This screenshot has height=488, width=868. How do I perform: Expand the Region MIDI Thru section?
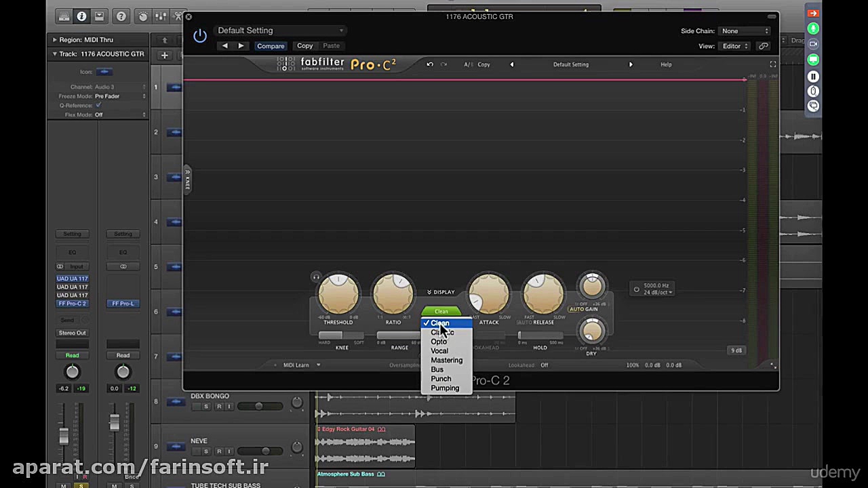point(55,40)
